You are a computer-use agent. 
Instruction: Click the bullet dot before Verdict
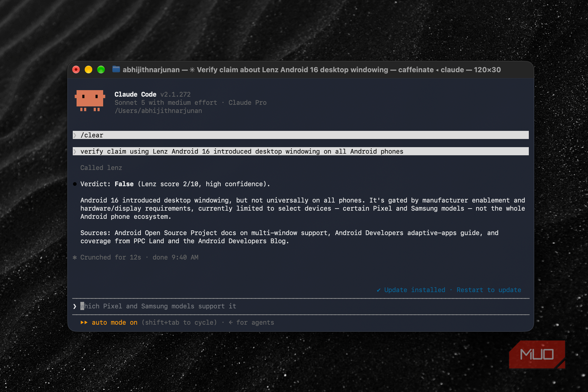[75, 184]
